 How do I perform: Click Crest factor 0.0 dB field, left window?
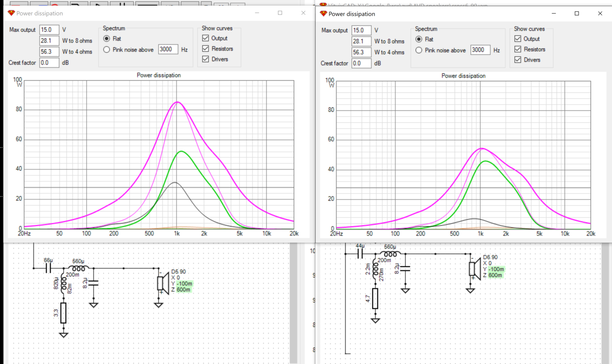(x=49, y=63)
